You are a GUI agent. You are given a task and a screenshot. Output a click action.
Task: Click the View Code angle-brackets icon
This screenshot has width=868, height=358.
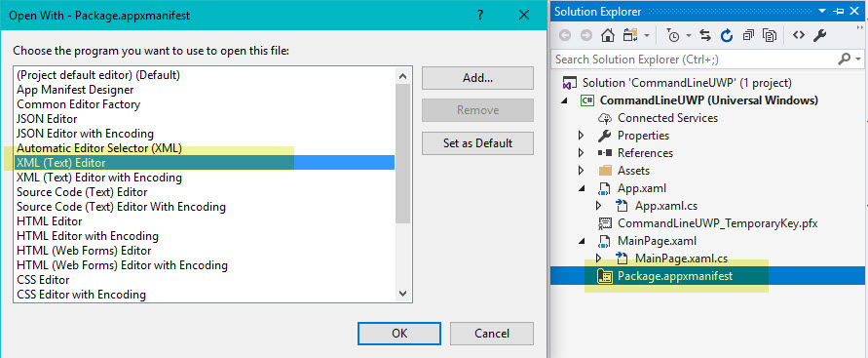tap(798, 35)
